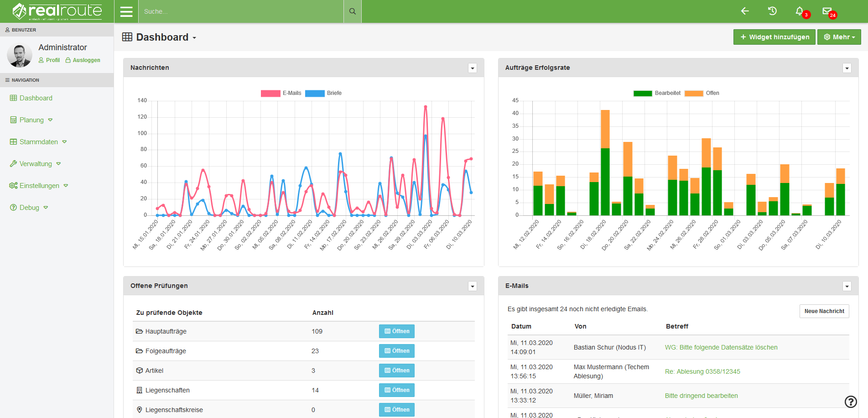Expand the Einstellungen navigation menu
The image size is (868, 418).
39,186
